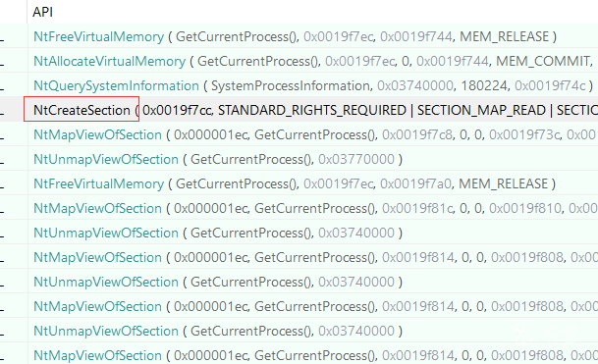Screen dimensions: 598x364
Task: Click the SystemProcessInformation parameter text
Action: (290, 85)
